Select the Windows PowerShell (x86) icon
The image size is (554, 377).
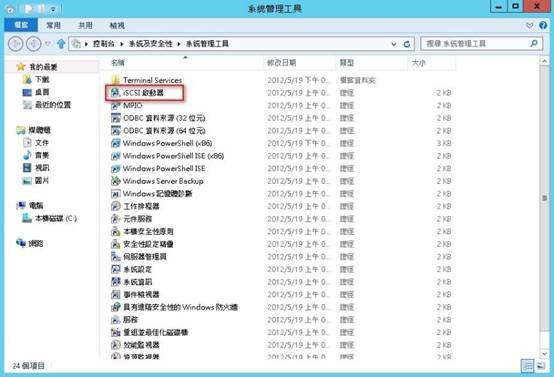click(x=116, y=143)
